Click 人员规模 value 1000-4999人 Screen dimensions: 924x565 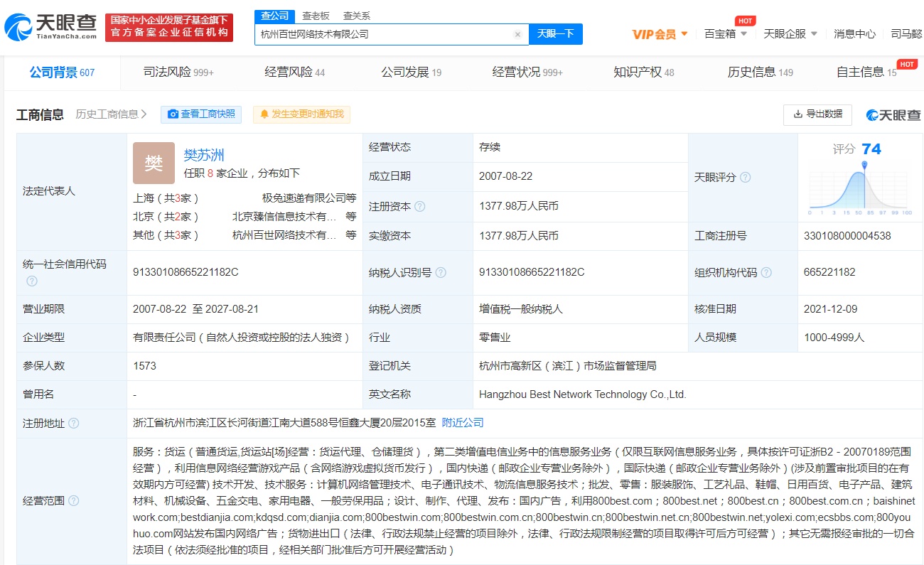pos(834,338)
